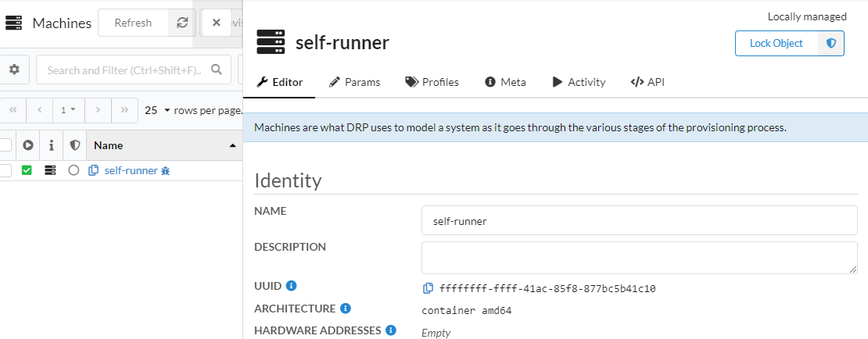The image size is (868, 339).
Task: Copy the UUID using the copy icon
Action: tap(428, 288)
